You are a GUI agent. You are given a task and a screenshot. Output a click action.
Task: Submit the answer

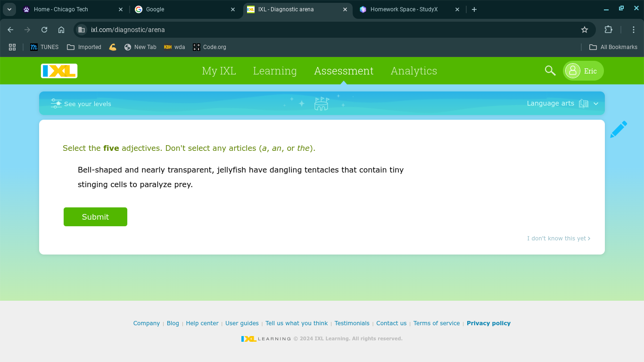[95, 217]
